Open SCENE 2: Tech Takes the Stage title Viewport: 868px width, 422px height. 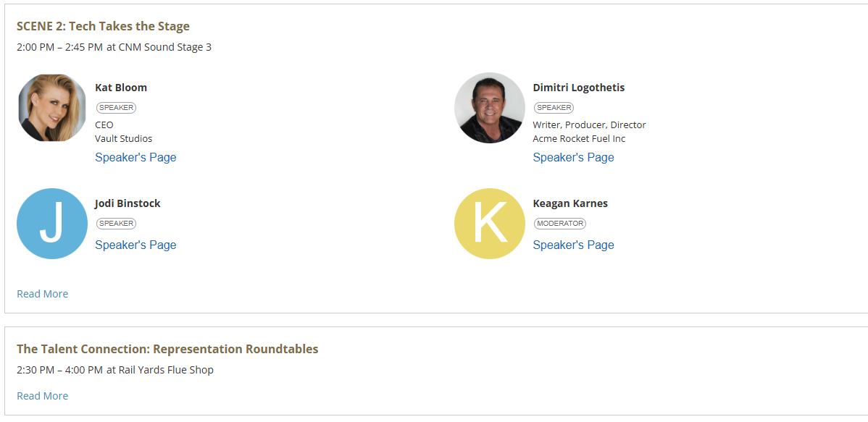103,26
